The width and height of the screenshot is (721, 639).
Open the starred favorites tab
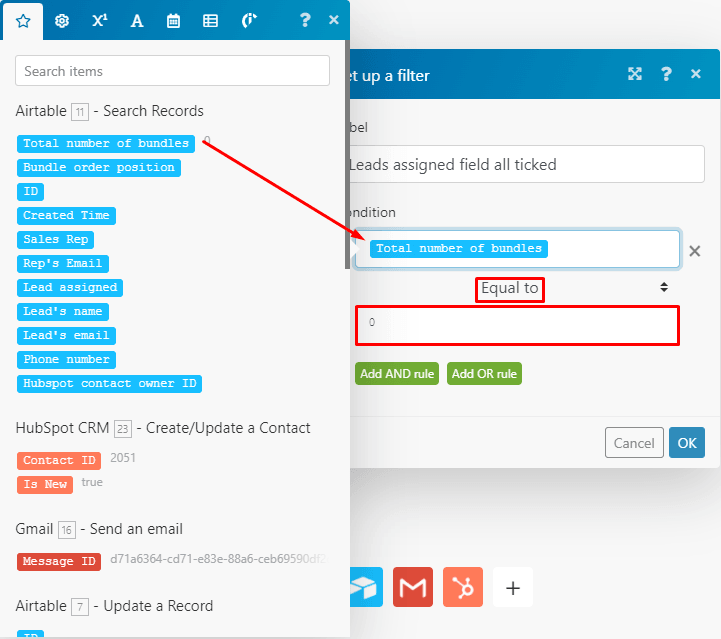click(23, 20)
